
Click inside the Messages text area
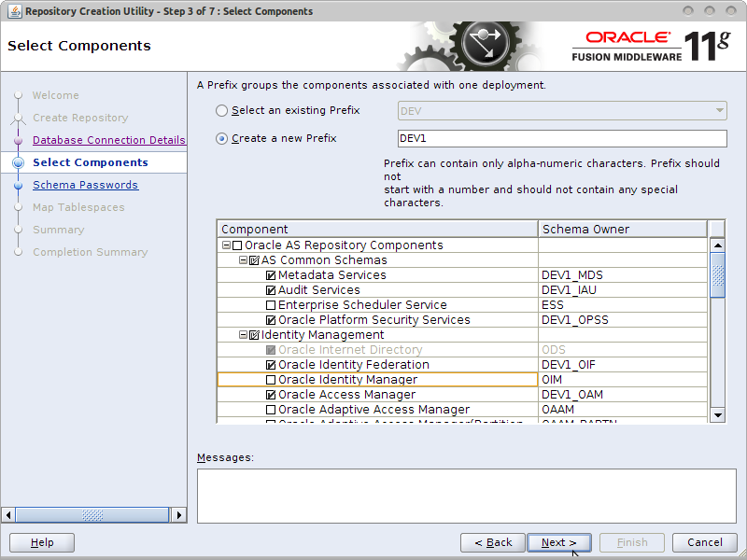(467, 496)
